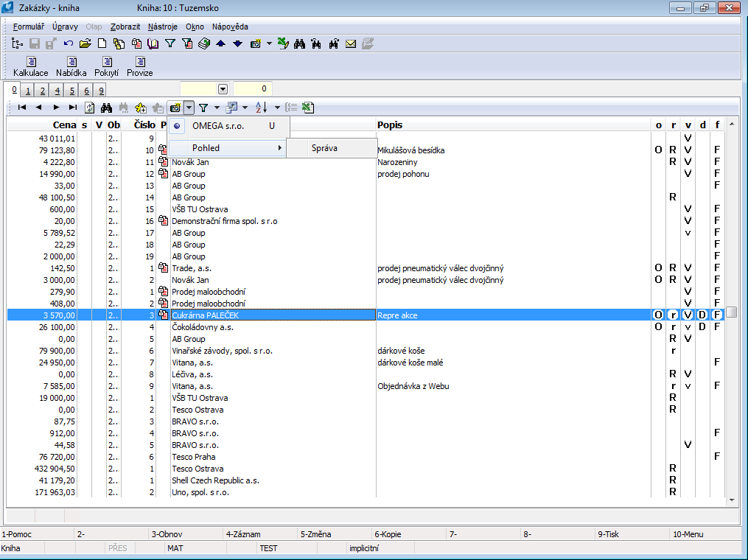Open the A-Z sort dropdown arrow
Viewport: 748px width, 560px height.
(277, 108)
